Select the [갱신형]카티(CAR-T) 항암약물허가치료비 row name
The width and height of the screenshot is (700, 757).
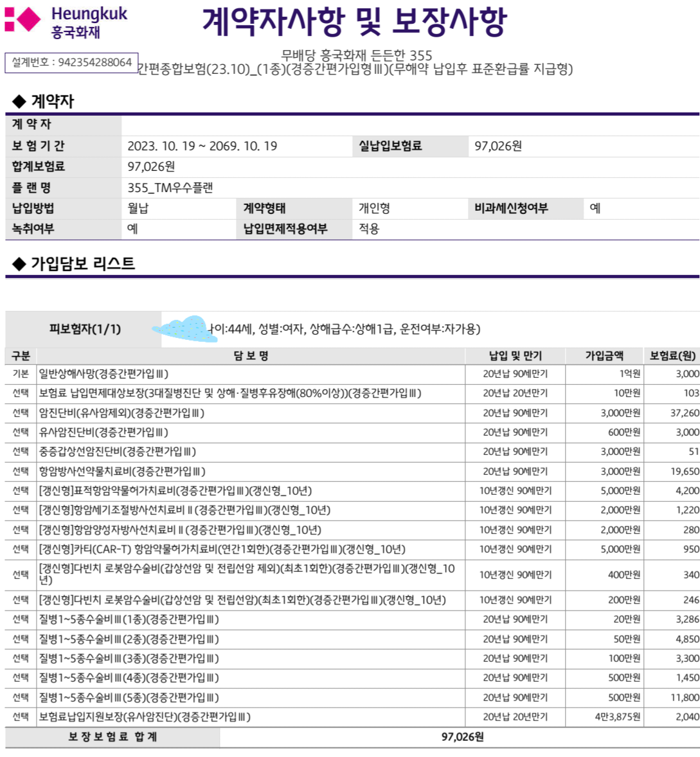click(x=222, y=549)
